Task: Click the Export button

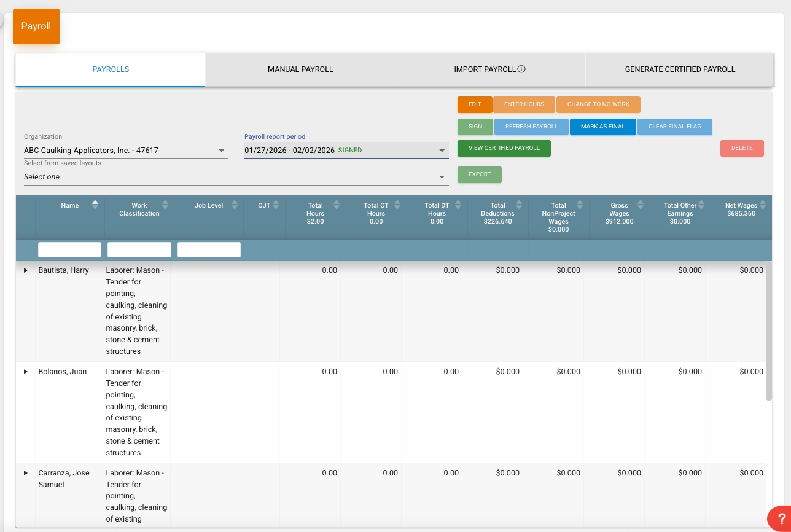Action: point(480,174)
